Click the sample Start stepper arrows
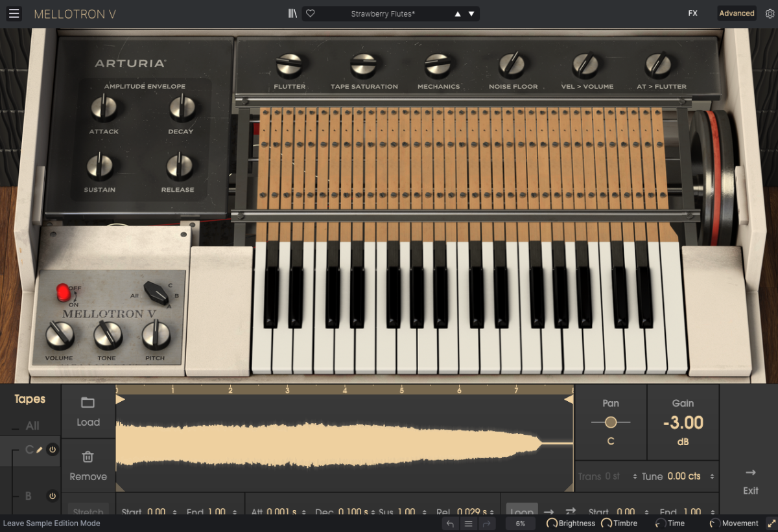Image resolution: width=778 pixels, height=532 pixels. 174,512
